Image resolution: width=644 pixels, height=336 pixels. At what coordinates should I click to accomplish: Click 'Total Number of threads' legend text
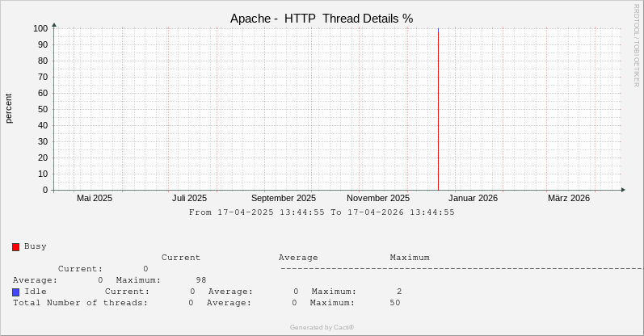tap(81, 303)
